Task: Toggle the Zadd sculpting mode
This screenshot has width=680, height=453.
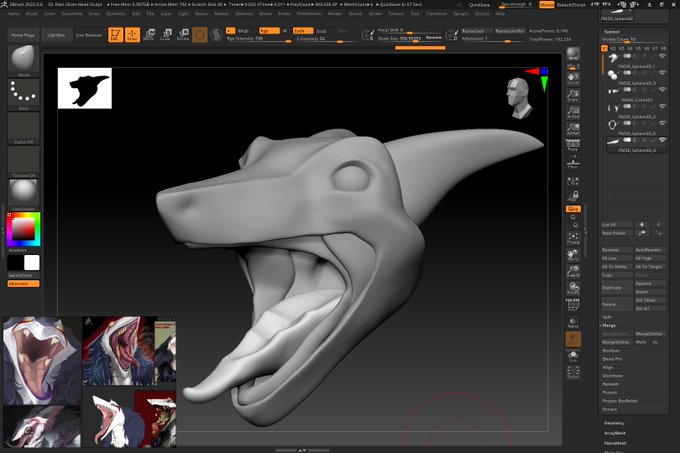Action: 299,31
